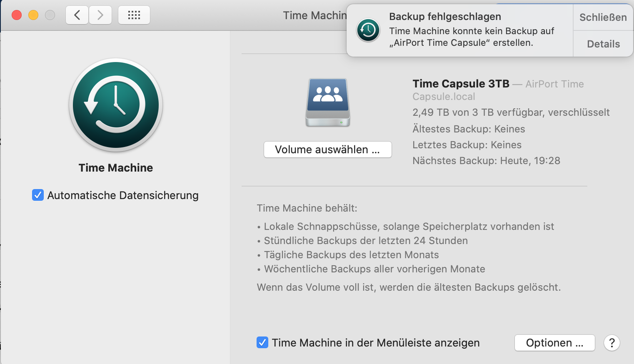Dismiss the notification with Schließen
The height and width of the screenshot is (364, 634).
603,17
